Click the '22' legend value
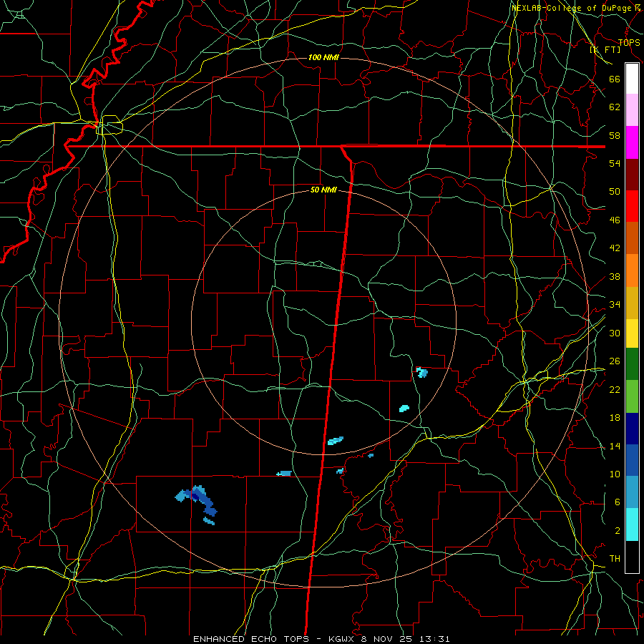 [x=615, y=390]
